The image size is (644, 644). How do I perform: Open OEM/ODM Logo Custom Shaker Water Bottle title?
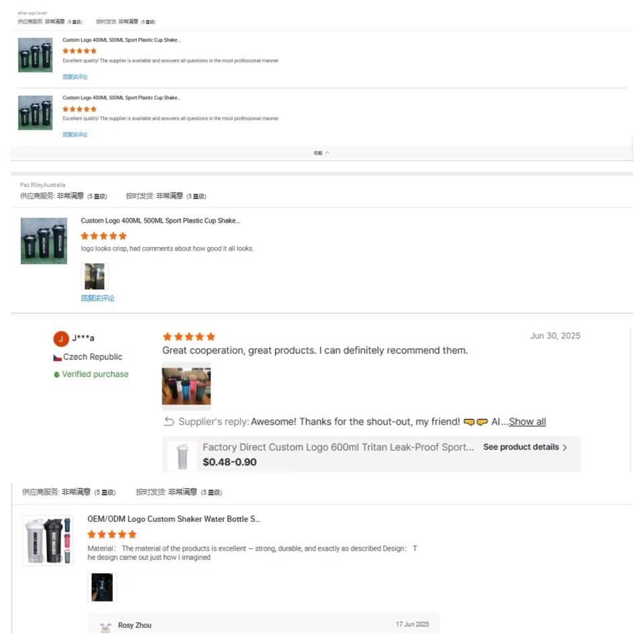174,519
